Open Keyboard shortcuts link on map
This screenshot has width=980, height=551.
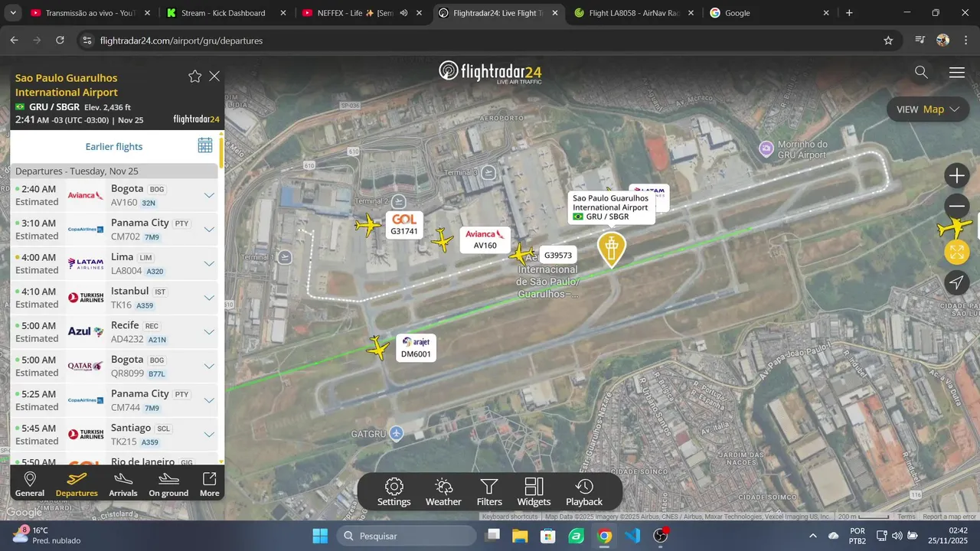pos(510,517)
